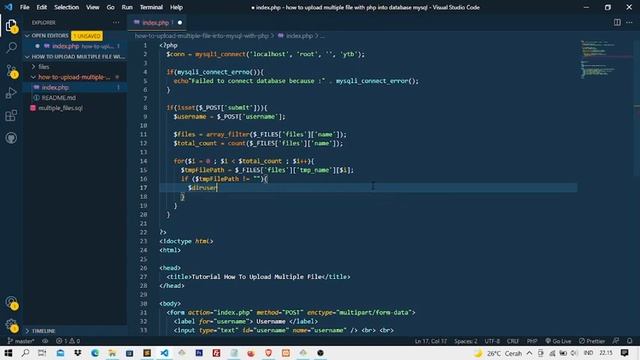This screenshot has height=360, width=640.
Task: Select the index.php editor tab
Action: pos(157,22)
